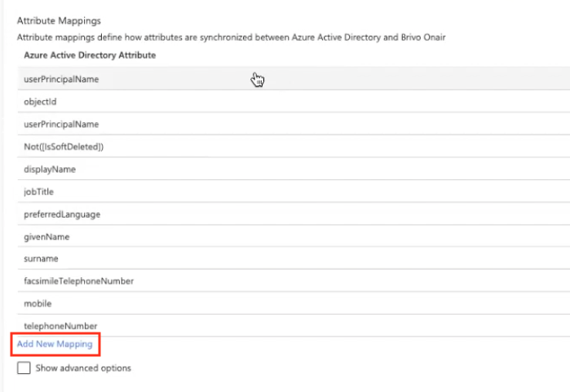Select the facsimileTelephoneNumber row

click(294, 281)
